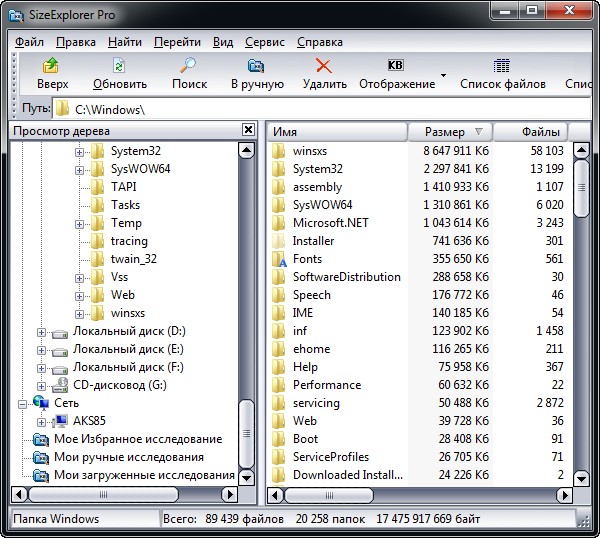Image resolution: width=600 pixels, height=538 pixels.
Task: Open the Сервис menu
Action: [264, 42]
